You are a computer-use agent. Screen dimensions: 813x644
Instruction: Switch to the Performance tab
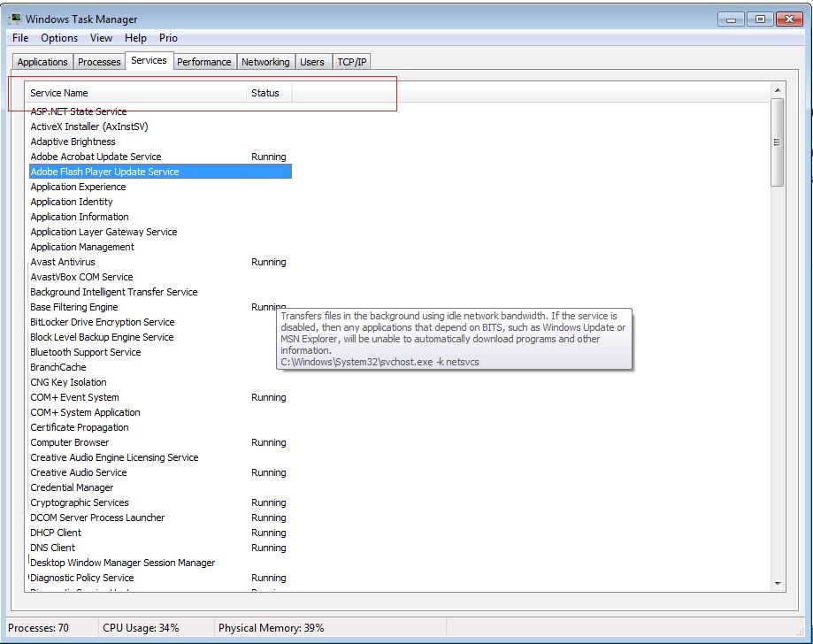pyautogui.click(x=204, y=62)
